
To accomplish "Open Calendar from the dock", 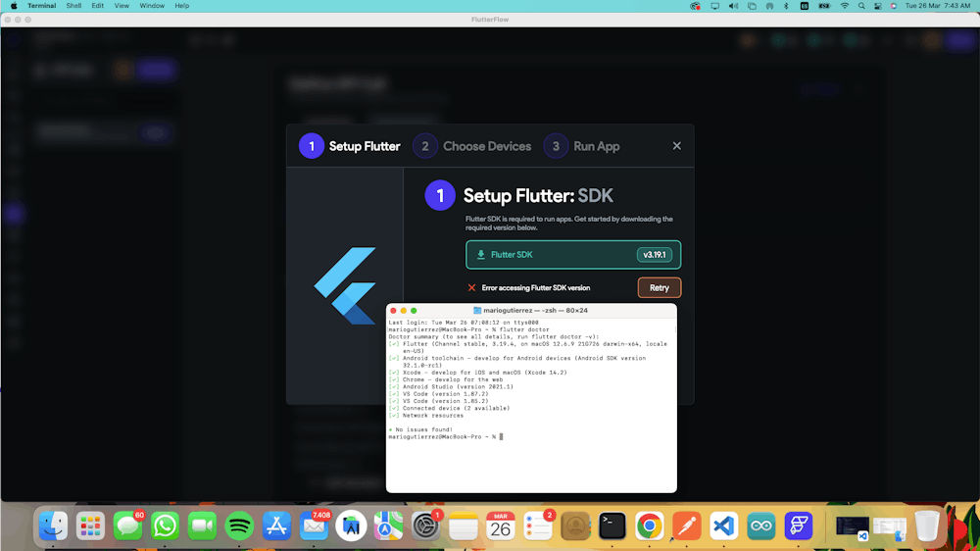I will (500, 526).
